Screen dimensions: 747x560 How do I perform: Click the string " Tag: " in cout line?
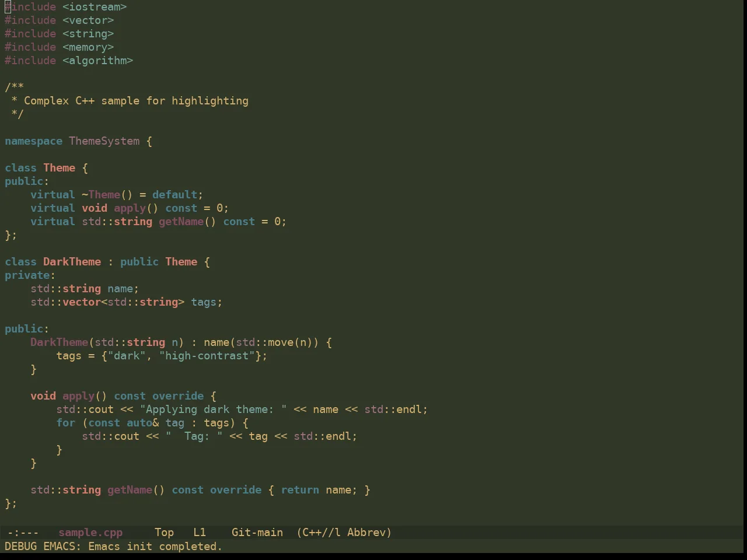(194, 436)
